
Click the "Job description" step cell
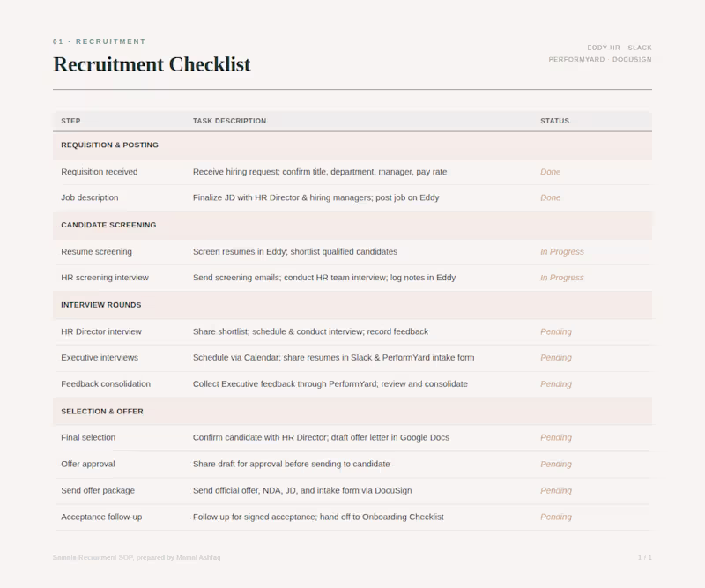(x=90, y=198)
